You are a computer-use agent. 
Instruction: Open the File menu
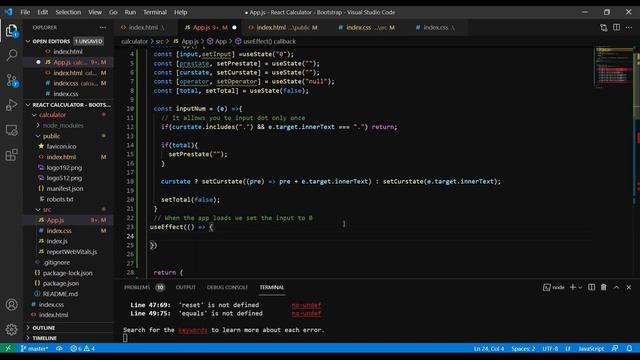coord(25,12)
